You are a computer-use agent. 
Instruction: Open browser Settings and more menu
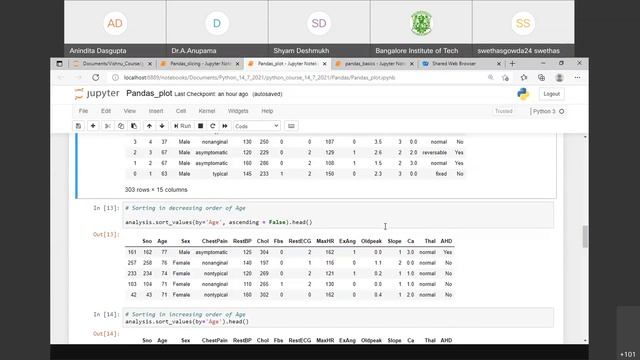[x=577, y=78]
